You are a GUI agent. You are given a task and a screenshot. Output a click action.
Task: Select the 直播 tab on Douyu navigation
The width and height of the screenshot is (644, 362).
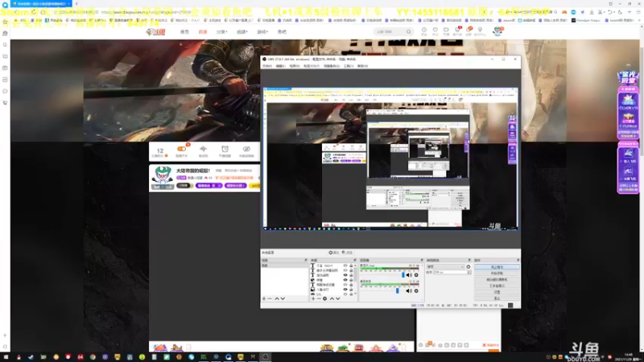click(203, 31)
